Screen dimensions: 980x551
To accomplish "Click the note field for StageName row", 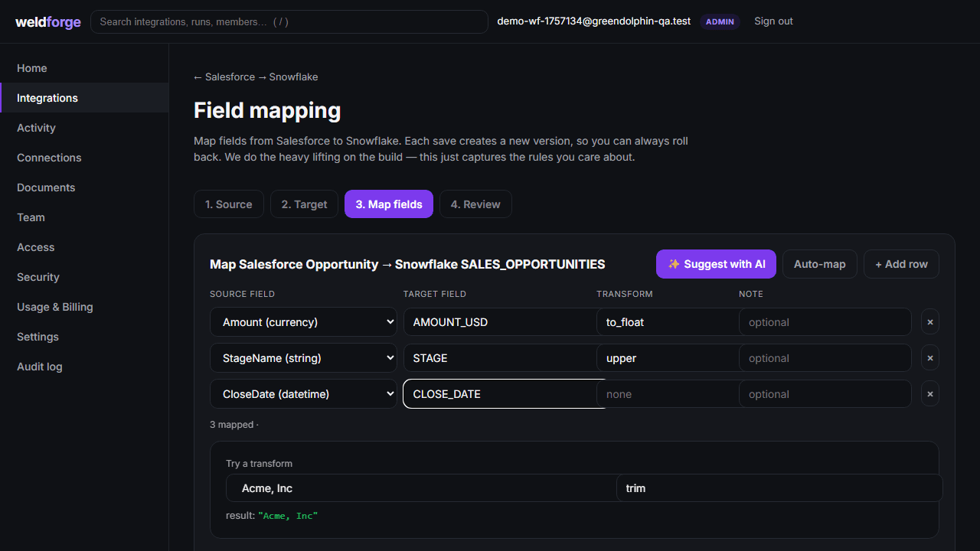I will click(825, 358).
